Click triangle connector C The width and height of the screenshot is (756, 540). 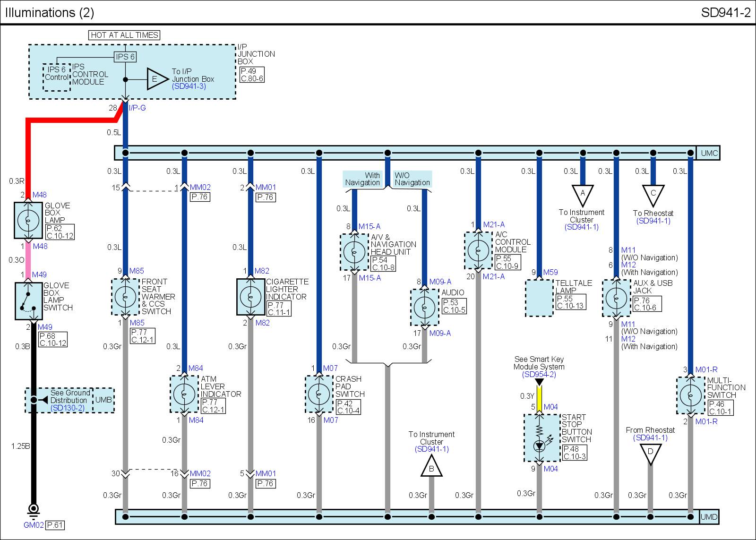point(653,196)
